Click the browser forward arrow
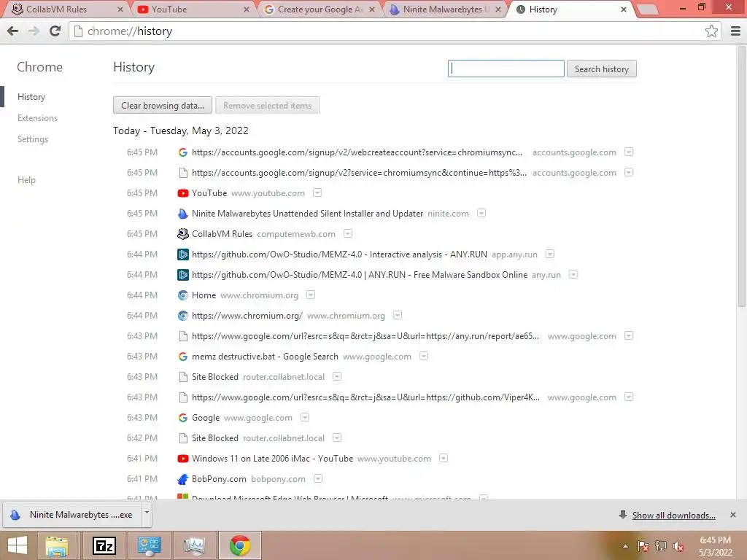Screen dimensions: 747x560 click(34, 31)
